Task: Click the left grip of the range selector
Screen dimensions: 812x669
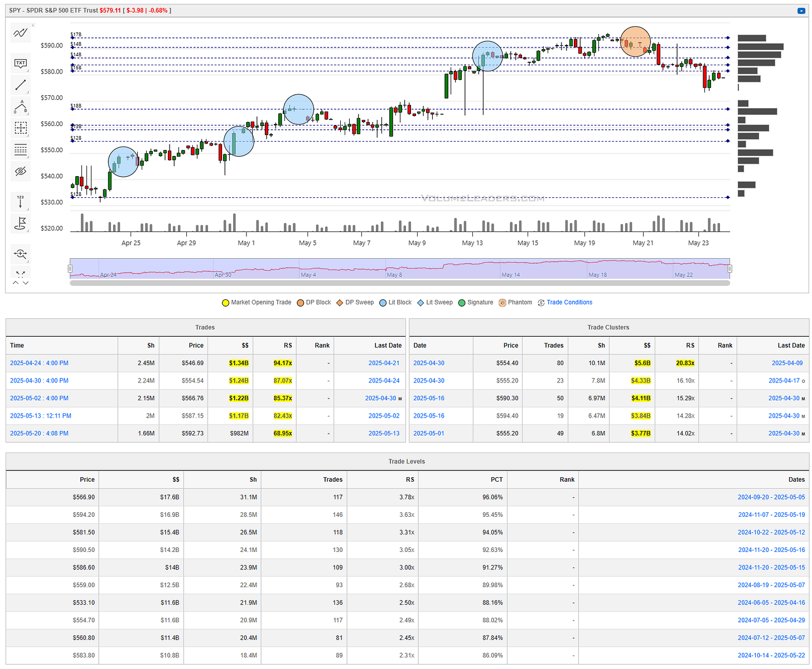Action: tap(70, 269)
